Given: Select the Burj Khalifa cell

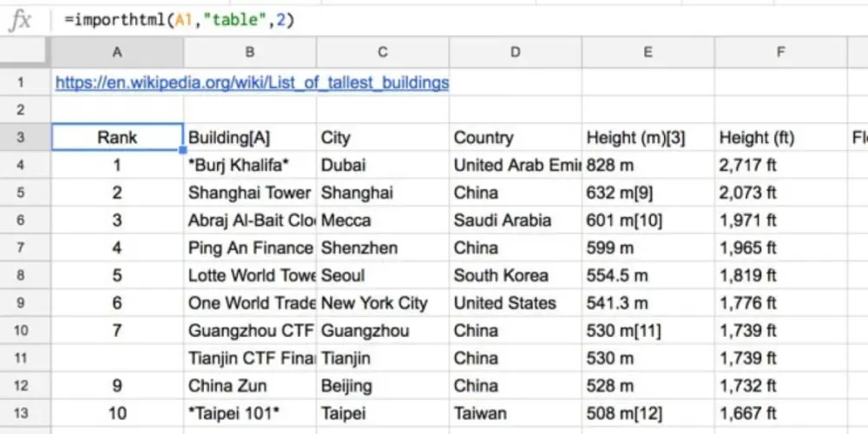Looking at the screenshot, I should [x=249, y=166].
